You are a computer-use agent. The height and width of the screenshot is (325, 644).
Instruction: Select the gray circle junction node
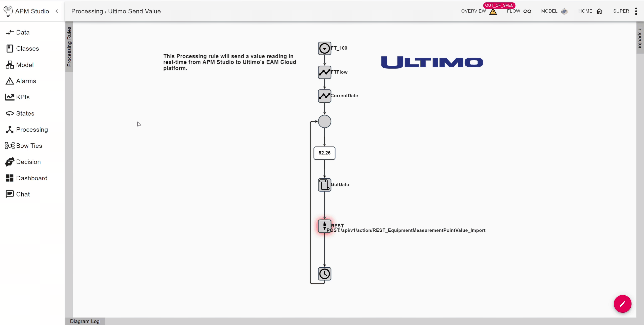click(x=325, y=121)
